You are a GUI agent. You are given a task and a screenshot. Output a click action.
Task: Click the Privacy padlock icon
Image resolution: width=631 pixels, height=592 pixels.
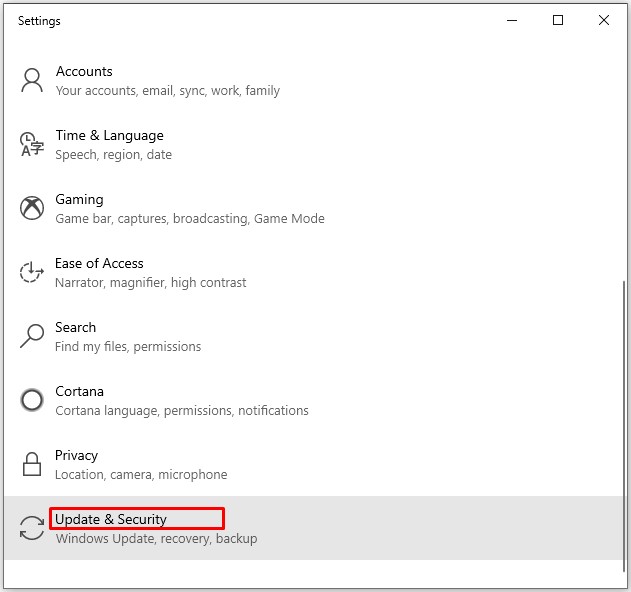click(x=32, y=464)
